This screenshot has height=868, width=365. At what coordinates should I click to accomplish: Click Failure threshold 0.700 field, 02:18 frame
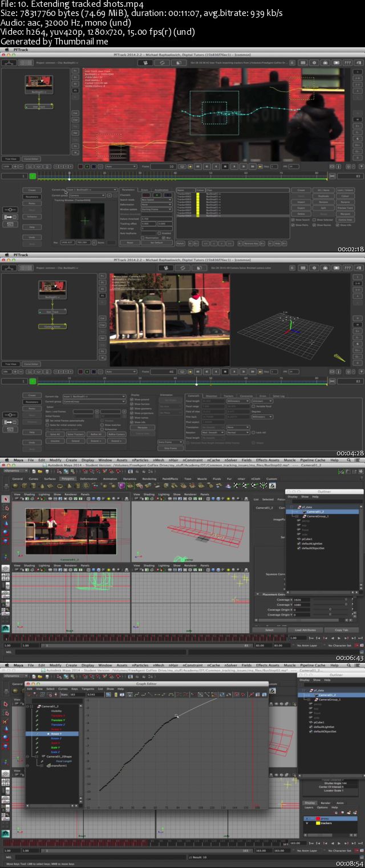click(x=157, y=219)
